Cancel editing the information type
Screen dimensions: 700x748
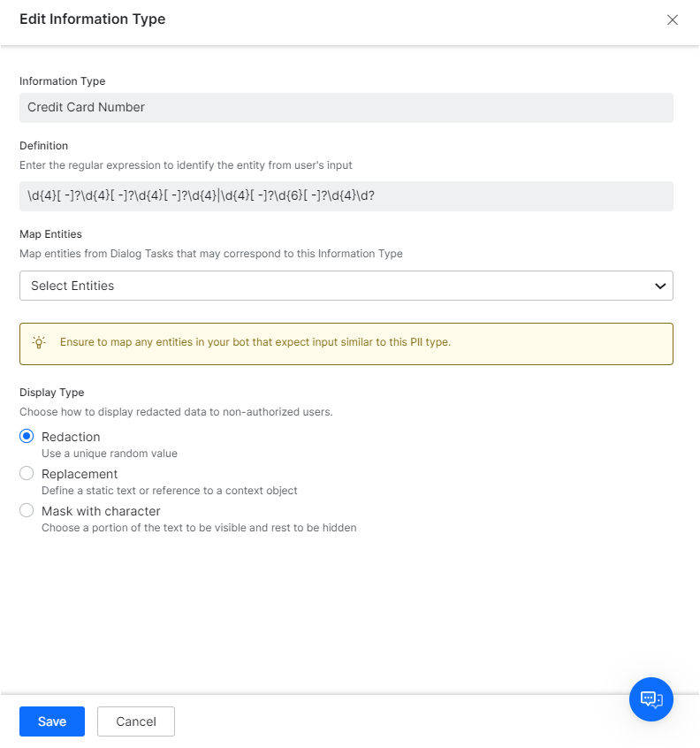click(x=136, y=721)
